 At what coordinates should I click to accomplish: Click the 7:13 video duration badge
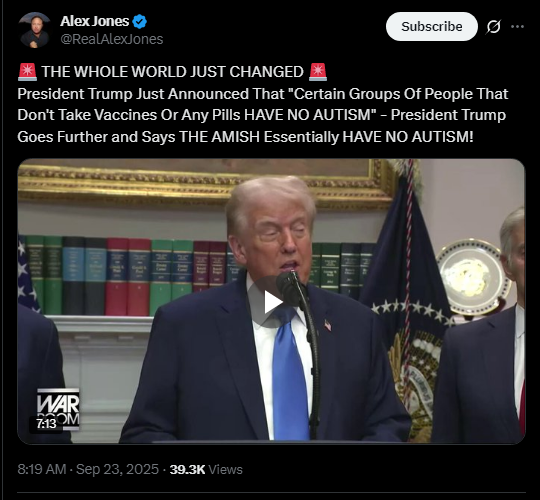pos(46,424)
